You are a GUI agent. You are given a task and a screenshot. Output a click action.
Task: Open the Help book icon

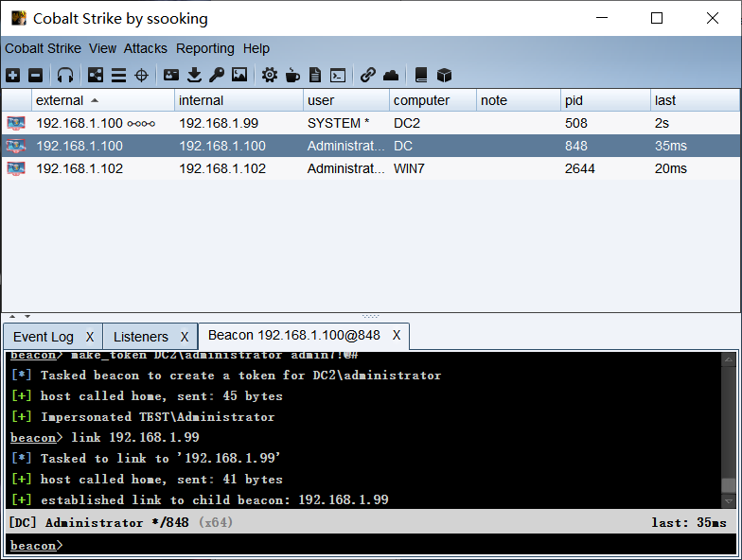pos(421,75)
